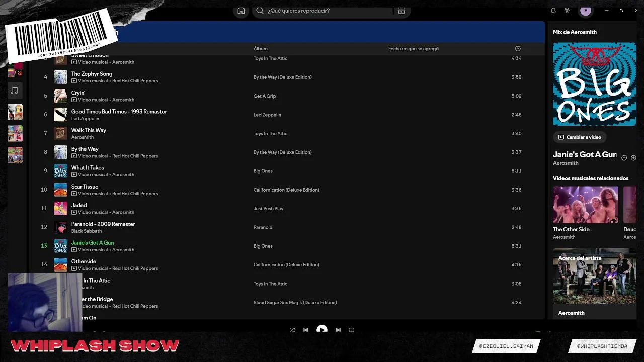
Task: Select Good Times Bad Times - 1993 Remaster
Action: pyautogui.click(x=119, y=112)
